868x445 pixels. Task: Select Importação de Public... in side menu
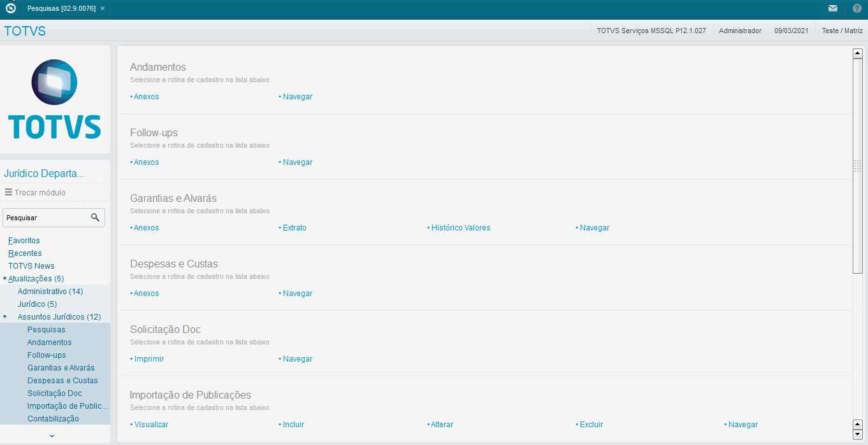68,406
